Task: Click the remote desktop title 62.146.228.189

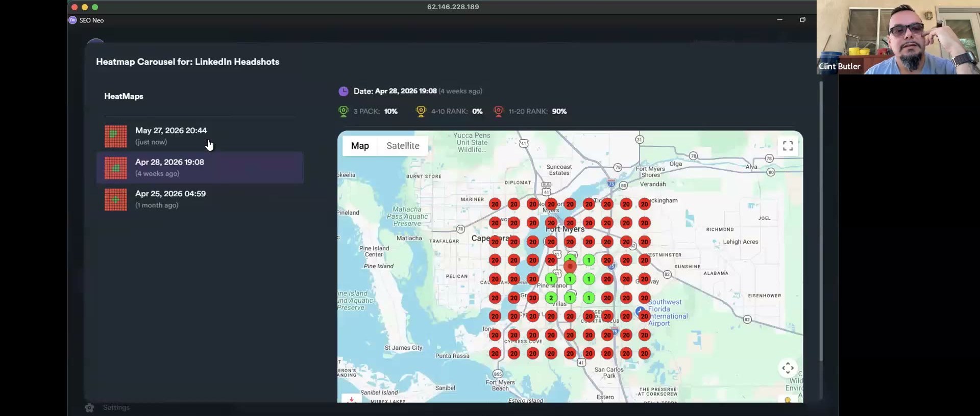Action: (453, 7)
